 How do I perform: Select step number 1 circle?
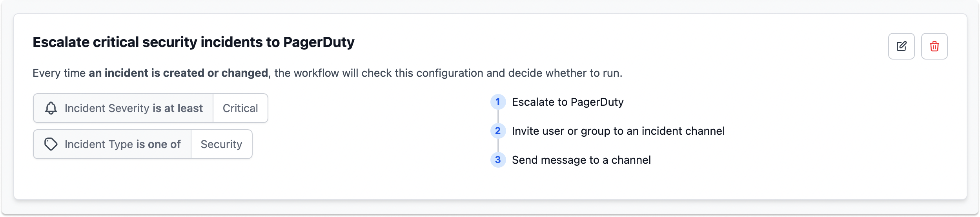498,102
